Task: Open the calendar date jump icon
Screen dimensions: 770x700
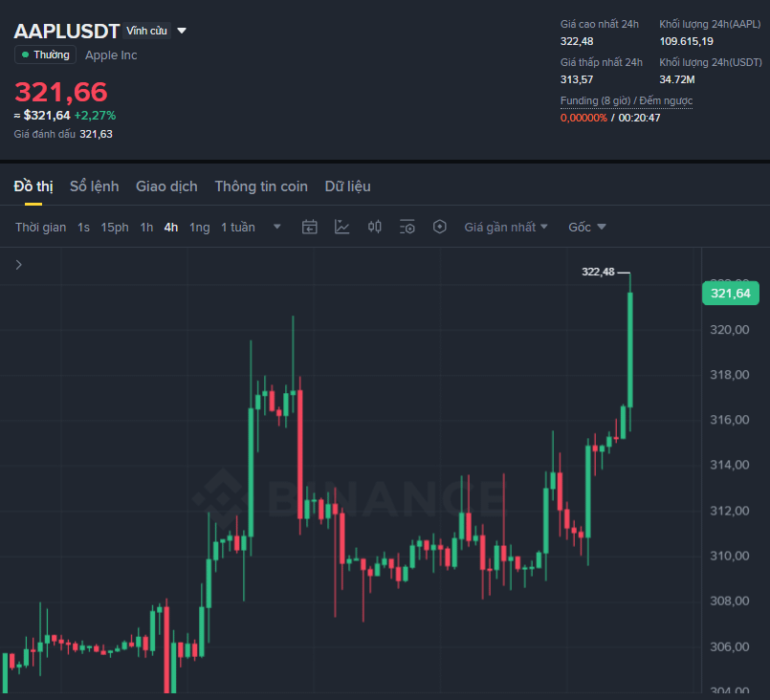Action: 309,227
